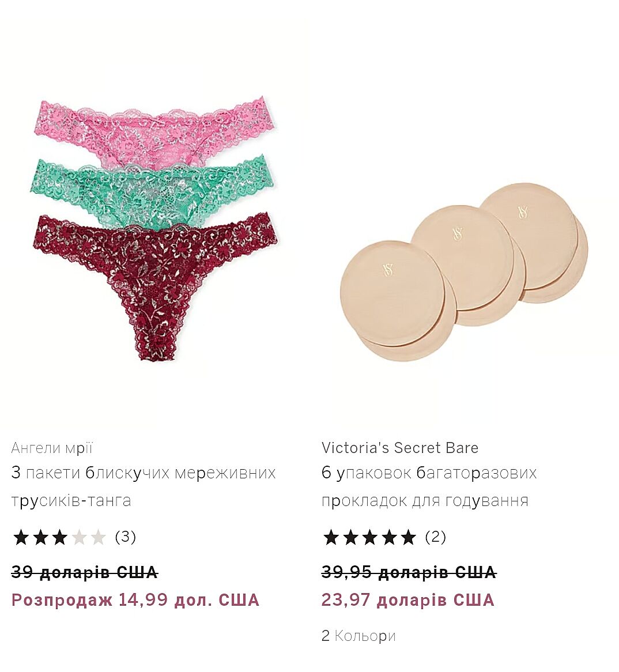Open '6 упаковок багаторазових прокладок' product title
Viewport: 619px width, 672px height.
[x=429, y=486]
